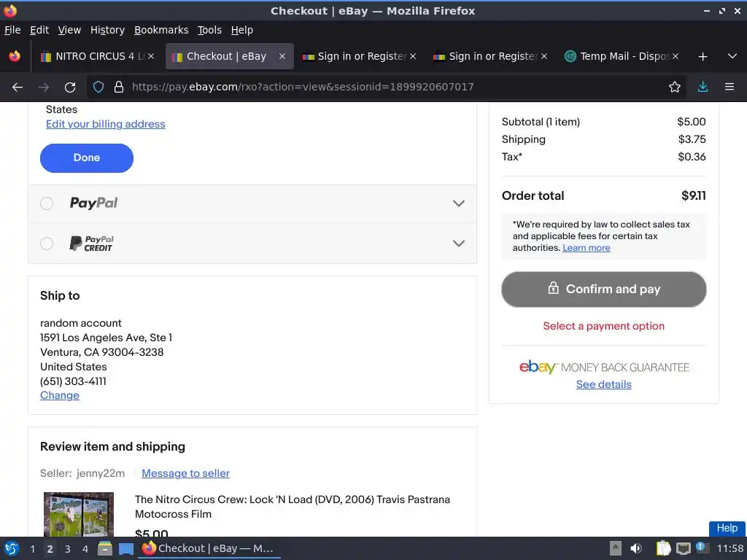Image resolution: width=747 pixels, height=560 pixels.
Task: View site security padlock info
Action: pyautogui.click(x=119, y=87)
